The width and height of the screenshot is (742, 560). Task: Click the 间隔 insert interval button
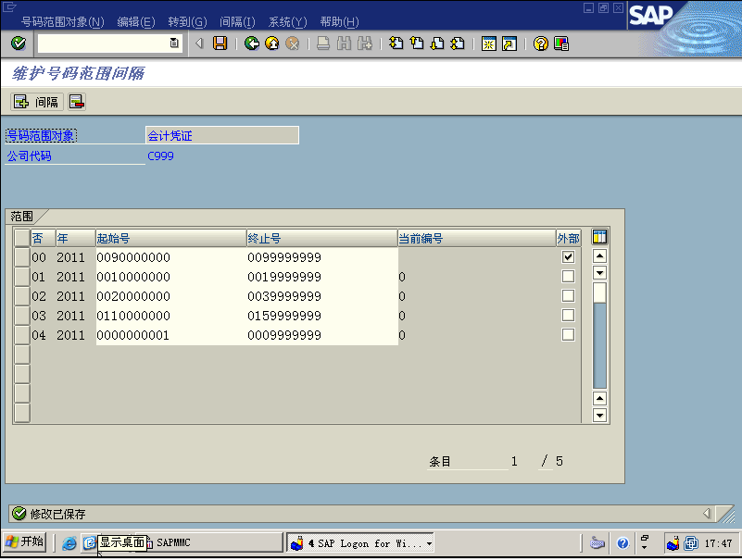[36, 102]
